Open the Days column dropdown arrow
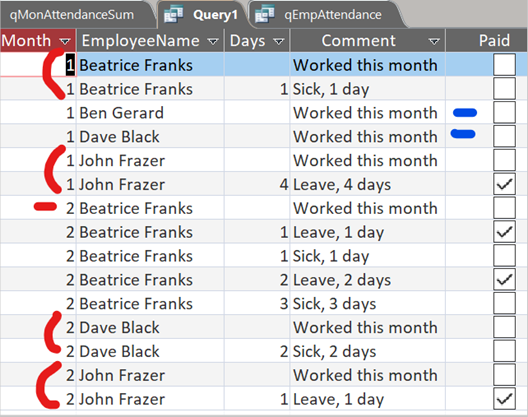The image size is (528, 417). (278, 41)
